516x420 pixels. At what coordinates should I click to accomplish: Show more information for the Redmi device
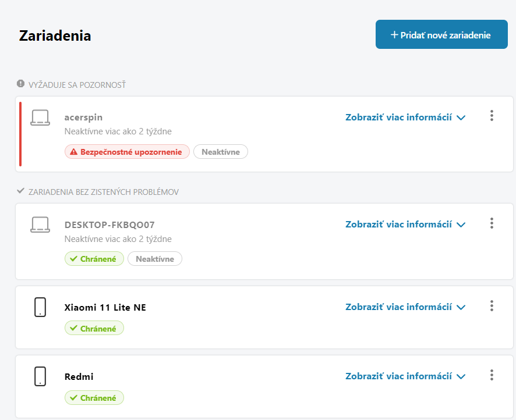(x=405, y=376)
